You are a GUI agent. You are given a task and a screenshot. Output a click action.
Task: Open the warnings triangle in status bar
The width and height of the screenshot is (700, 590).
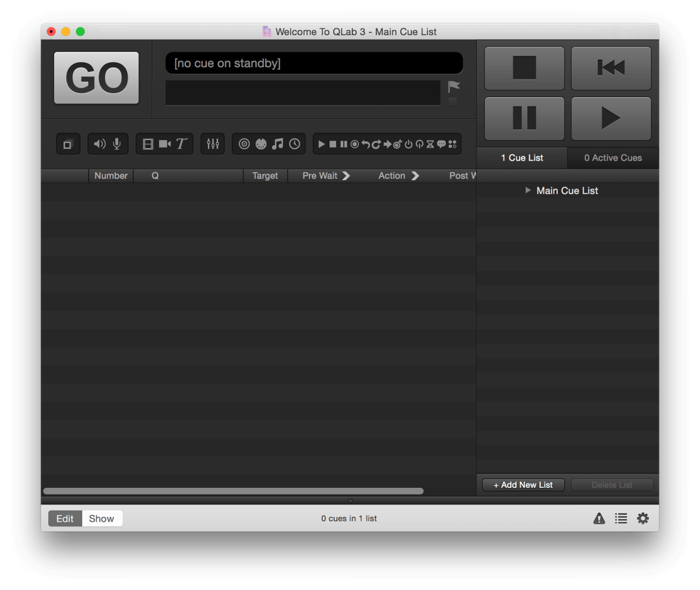599,519
